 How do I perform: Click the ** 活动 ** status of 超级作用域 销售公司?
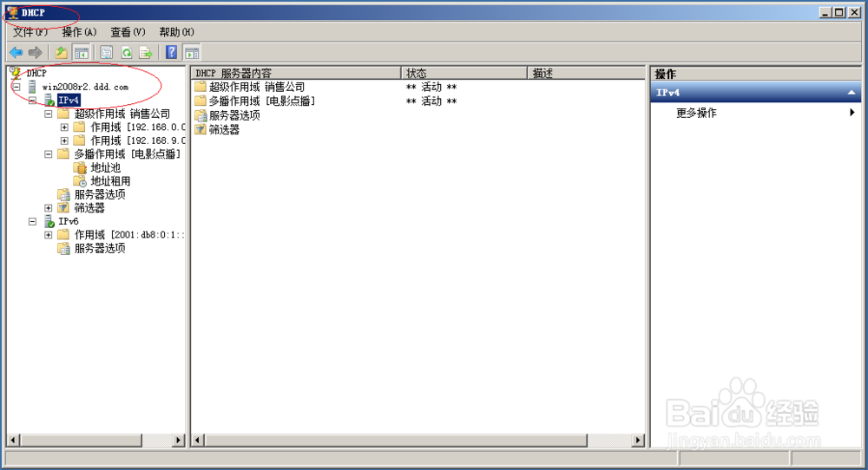coord(431,87)
